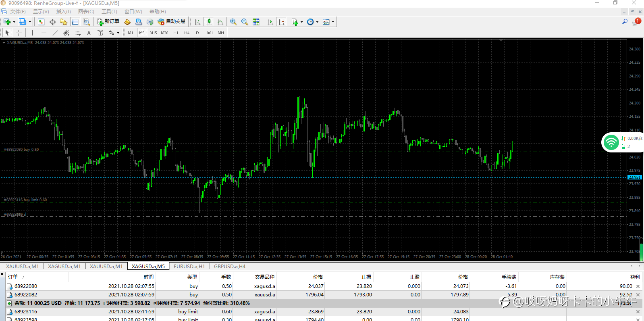This screenshot has height=321, width=644.
Task: Show the Market Watch panel
Action: (41, 22)
